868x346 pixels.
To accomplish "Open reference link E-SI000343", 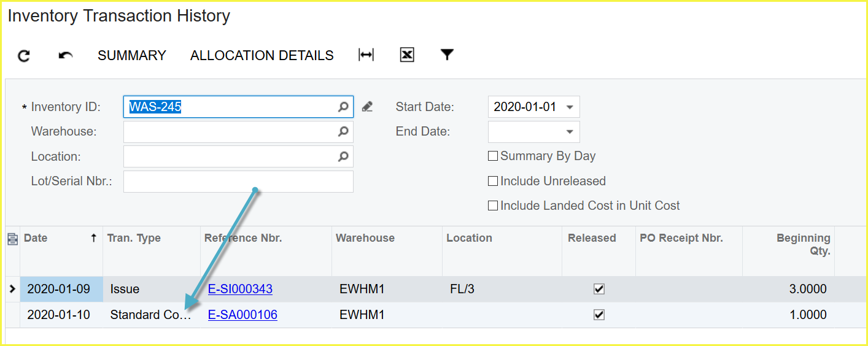I will click(240, 289).
